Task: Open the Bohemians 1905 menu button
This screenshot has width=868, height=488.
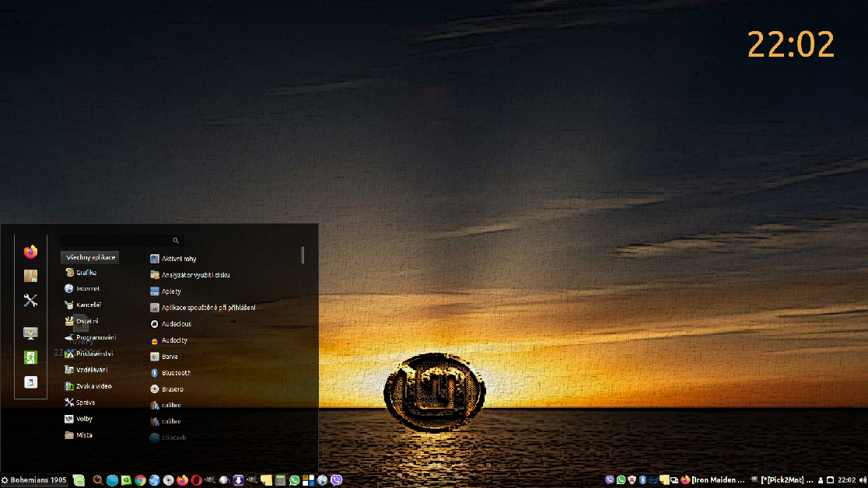Action: pos(34,480)
